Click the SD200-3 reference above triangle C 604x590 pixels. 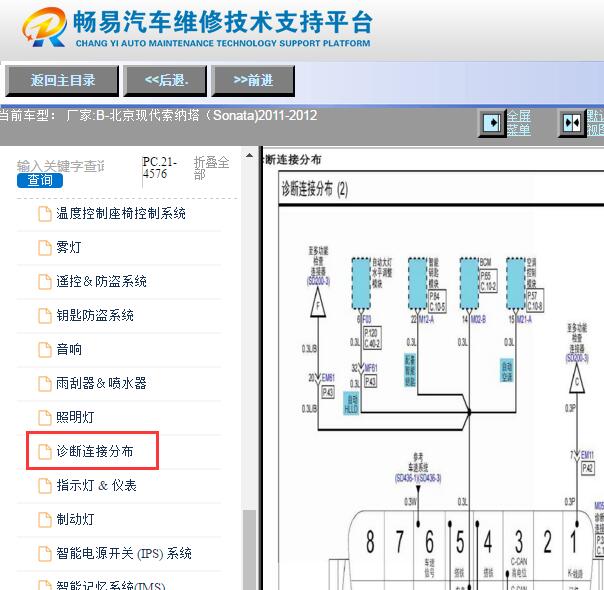pyautogui.click(x=577, y=358)
